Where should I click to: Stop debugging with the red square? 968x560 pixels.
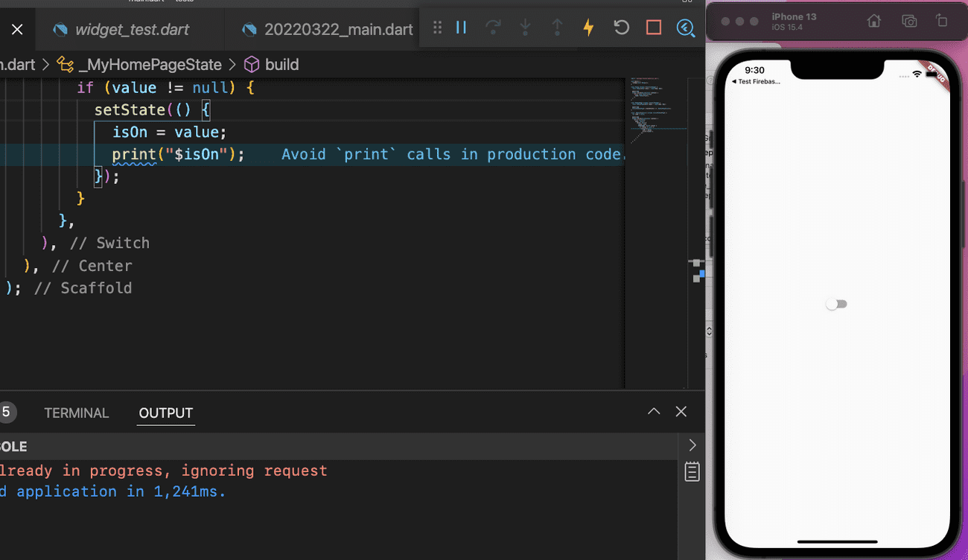pos(655,27)
